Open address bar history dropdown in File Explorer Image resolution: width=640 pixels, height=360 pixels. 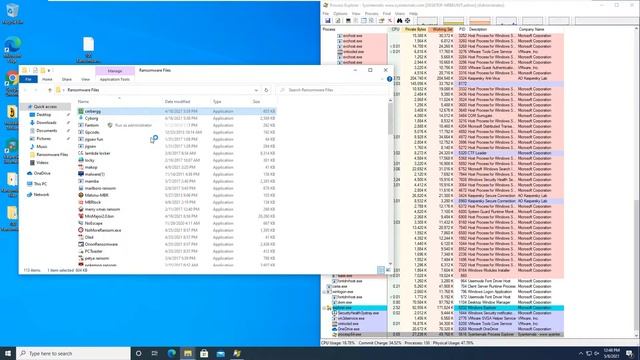256,90
